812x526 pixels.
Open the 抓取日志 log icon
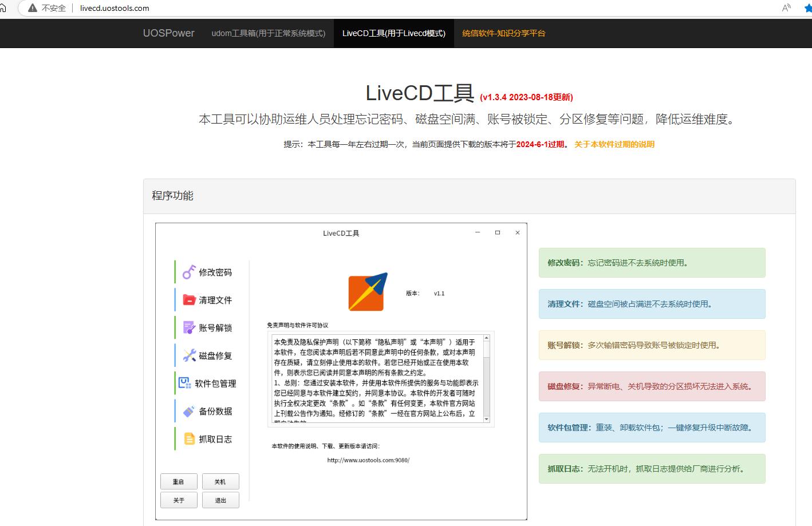tap(188, 438)
